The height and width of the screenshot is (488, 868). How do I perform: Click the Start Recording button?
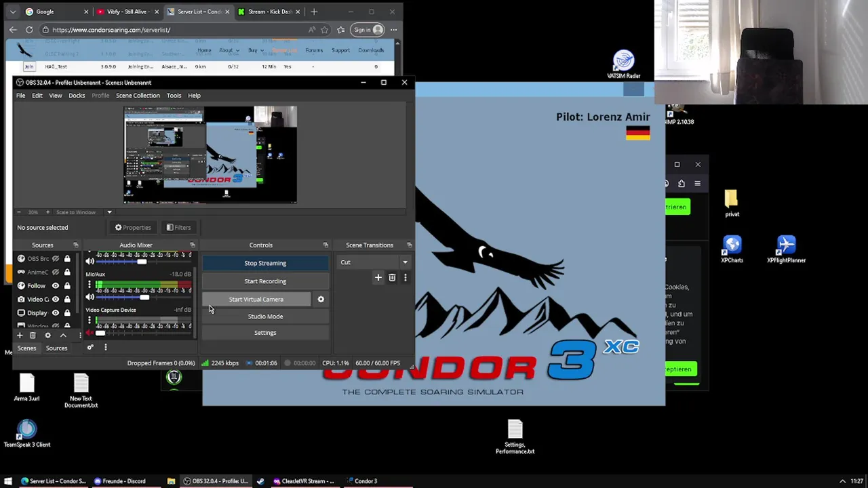tap(265, 281)
